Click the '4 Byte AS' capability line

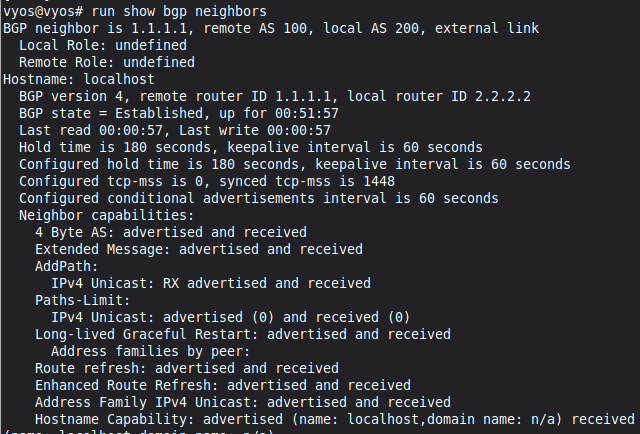coord(171,233)
